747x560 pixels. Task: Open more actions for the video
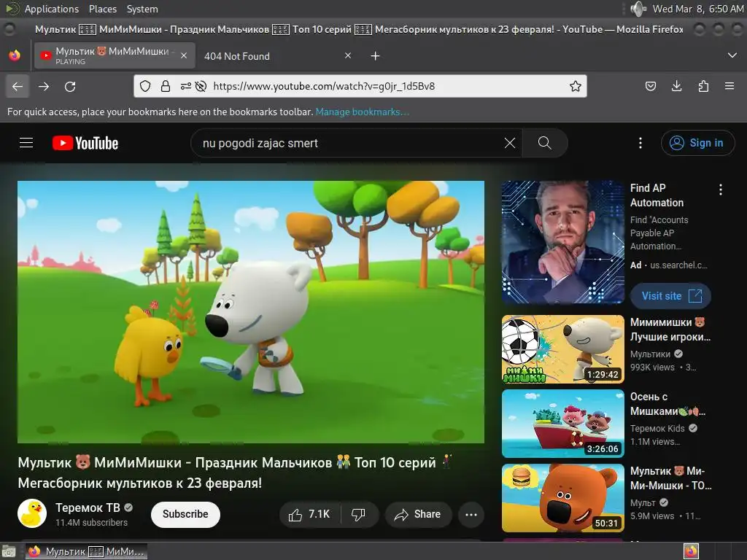[x=471, y=514]
